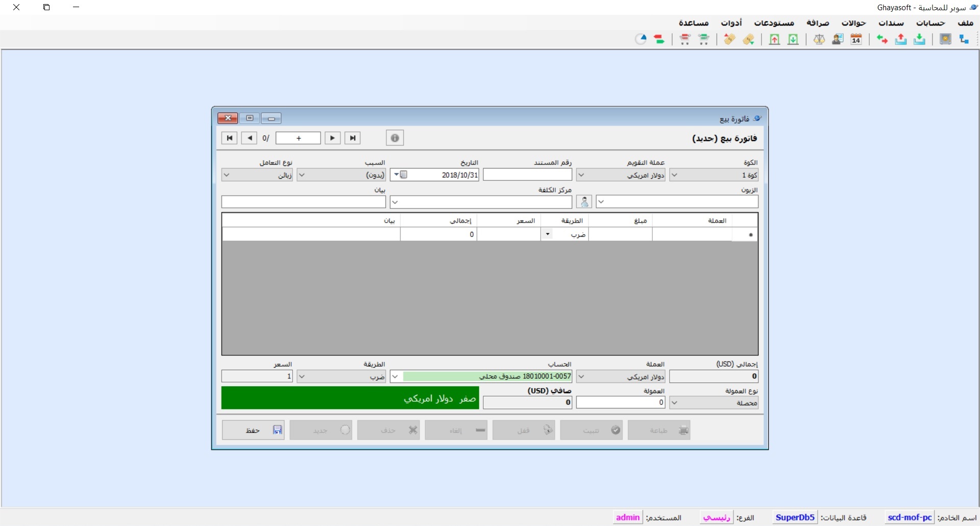Screen dimensions: 980x526
Task: Expand the الحساب account dropdown
Action: 395,377
